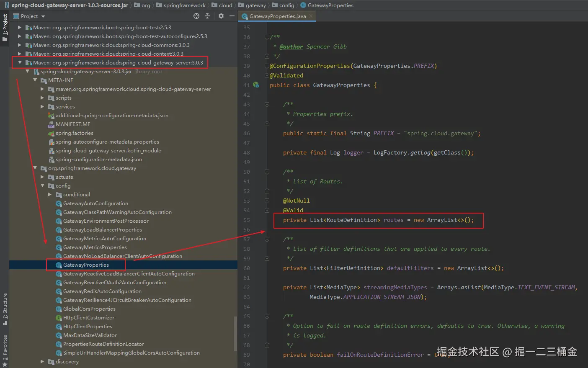Click the routes field name on line 55
This screenshot has width=588, height=368.
coord(394,220)
